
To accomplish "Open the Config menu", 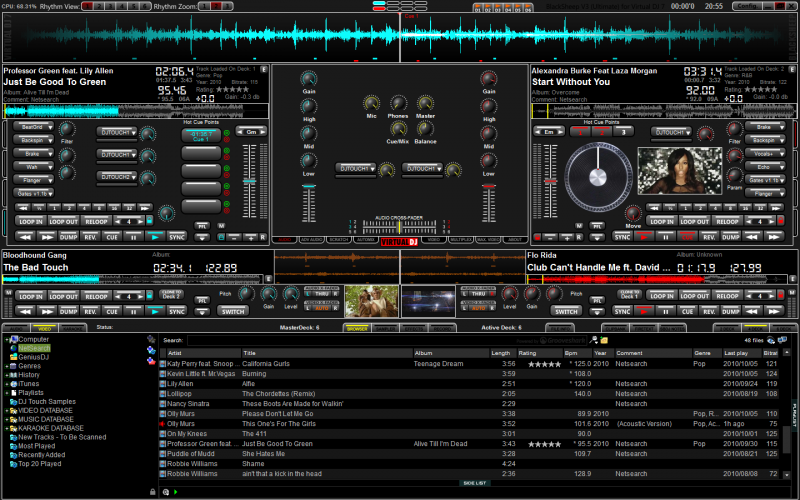I will click(747, 6).
